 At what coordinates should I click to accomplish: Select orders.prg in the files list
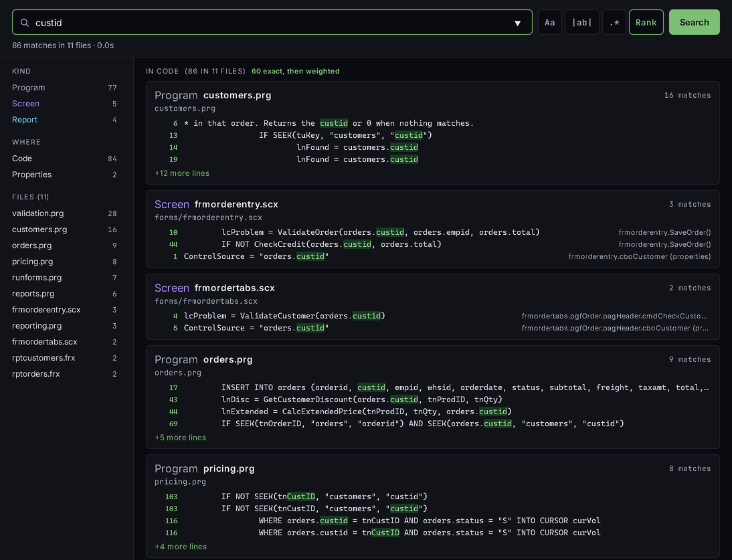[64, 246]
